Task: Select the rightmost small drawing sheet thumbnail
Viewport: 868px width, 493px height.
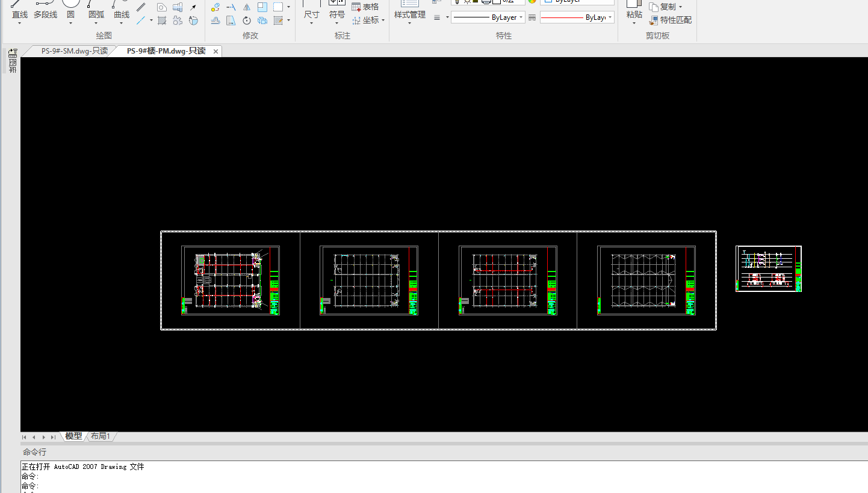Action: (768, 268)
